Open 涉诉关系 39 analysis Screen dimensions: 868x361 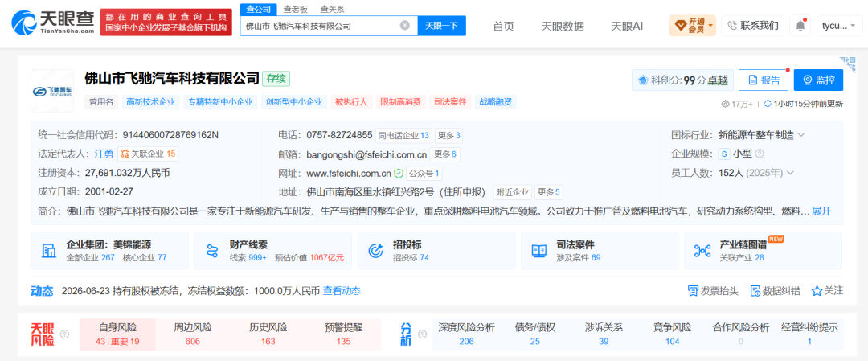(x=604, y=334)
